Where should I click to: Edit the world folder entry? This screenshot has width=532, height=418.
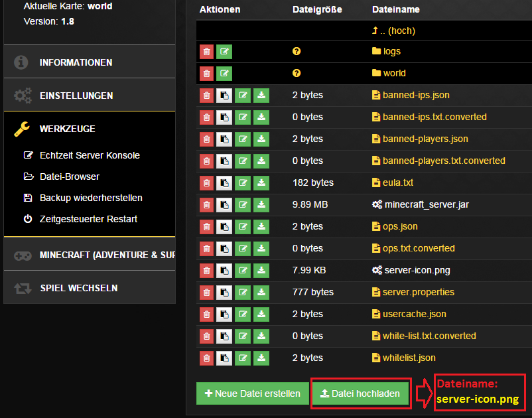click(224, 73)
